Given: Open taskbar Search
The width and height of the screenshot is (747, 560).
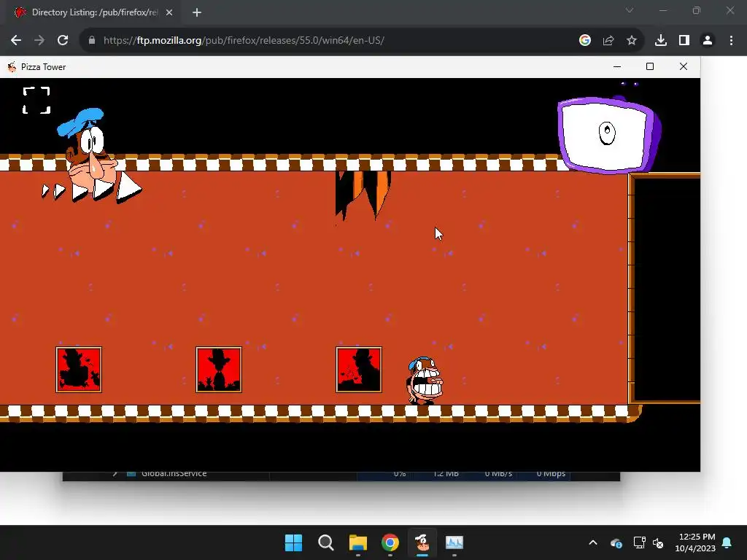Looking at the screenshot, I should click(326, 542).
